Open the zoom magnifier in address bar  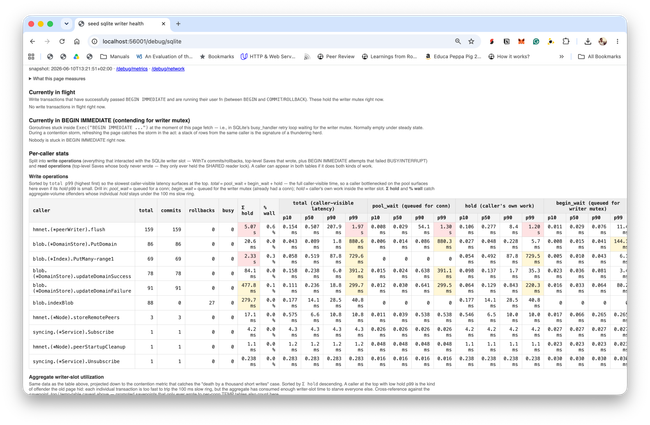pyautogui.click(x=458, y=41)
